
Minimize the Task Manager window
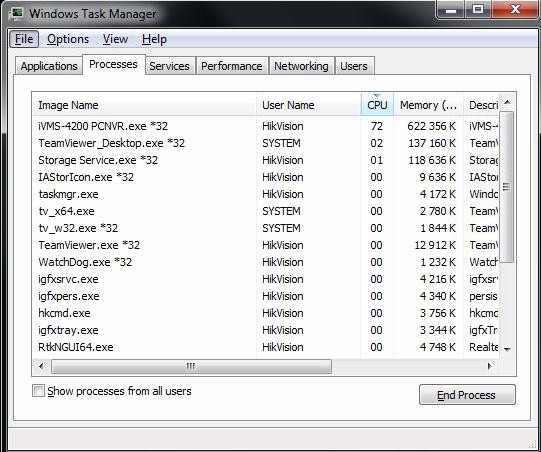point(451,10)
